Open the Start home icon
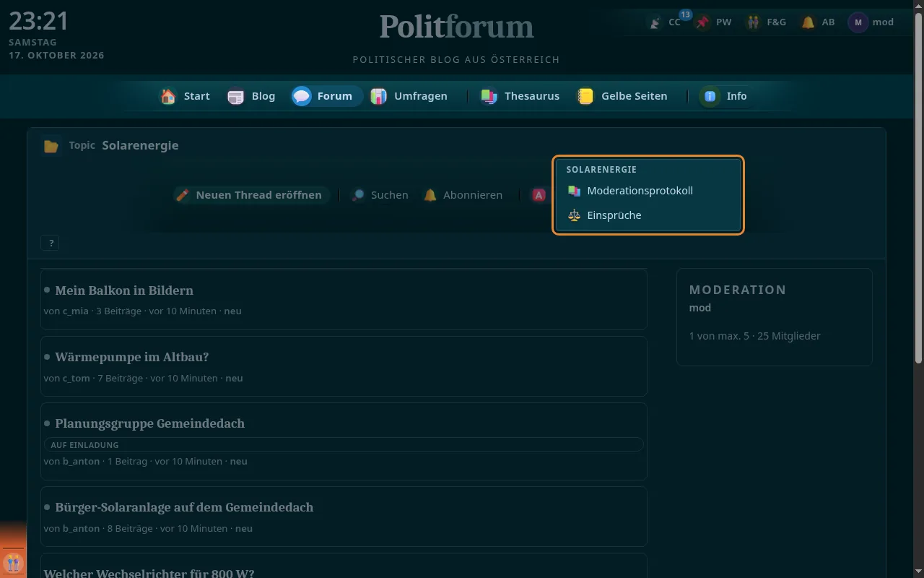 tap(168, 96)
